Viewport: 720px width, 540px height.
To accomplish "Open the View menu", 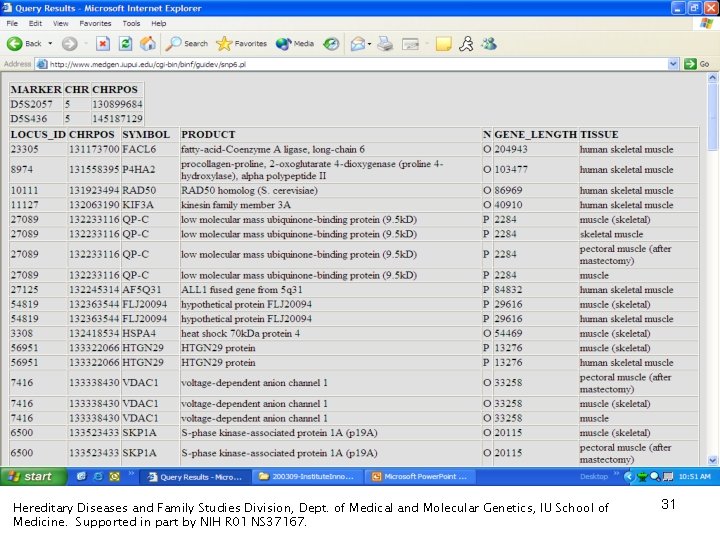I will [x=60, y=23].
